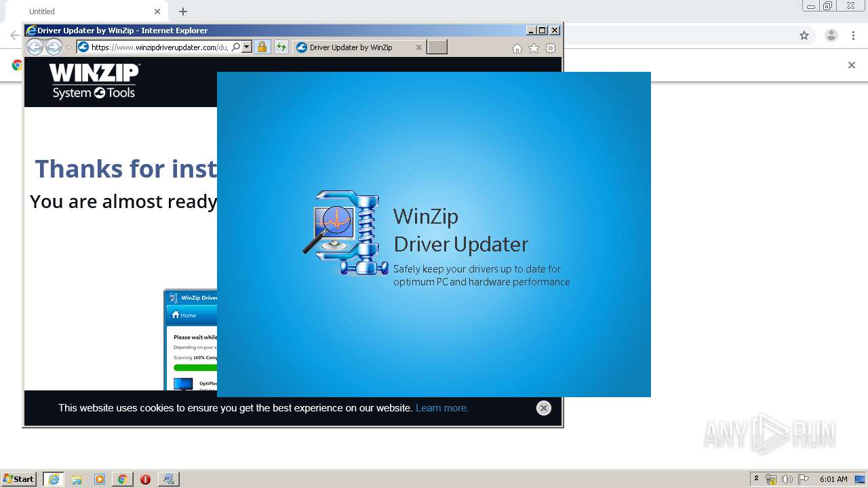Go forward in Internet Explorer
Viewport: 868px width, 488px height.
tap(54, 47)
